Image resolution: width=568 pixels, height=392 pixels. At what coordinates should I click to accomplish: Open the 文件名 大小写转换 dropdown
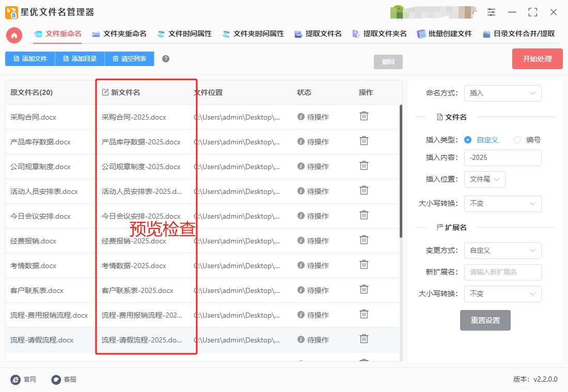tap(502, 203)
